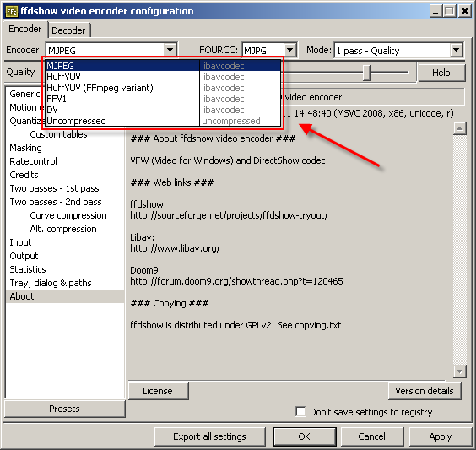Confirm with the OK button
Image resolution: width=476 pixels, height=450 pixels.
point(305,436)
